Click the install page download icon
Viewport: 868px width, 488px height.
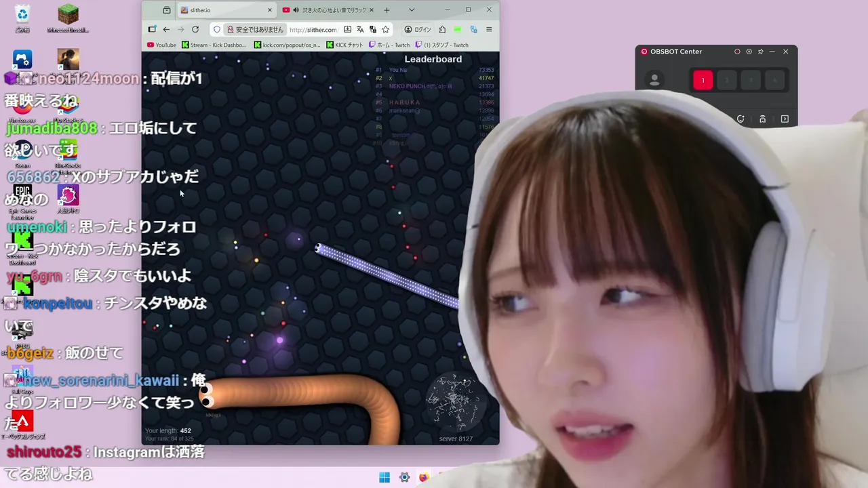point(347,30)
